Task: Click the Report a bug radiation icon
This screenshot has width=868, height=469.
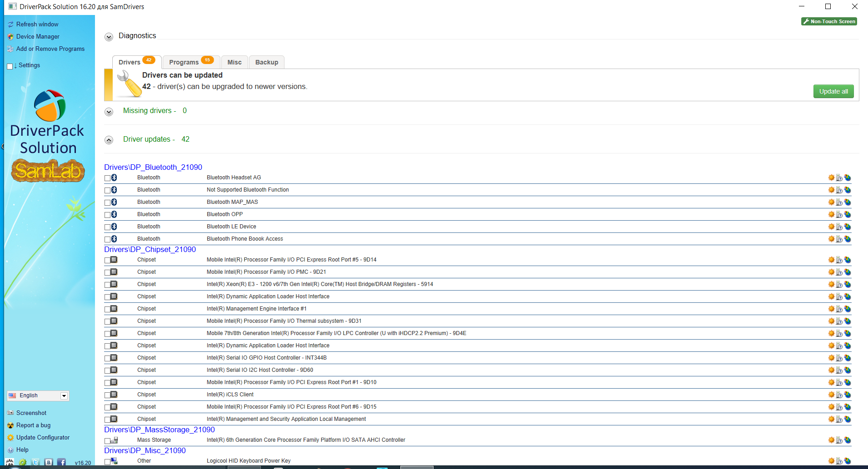Action: point(10,425)
